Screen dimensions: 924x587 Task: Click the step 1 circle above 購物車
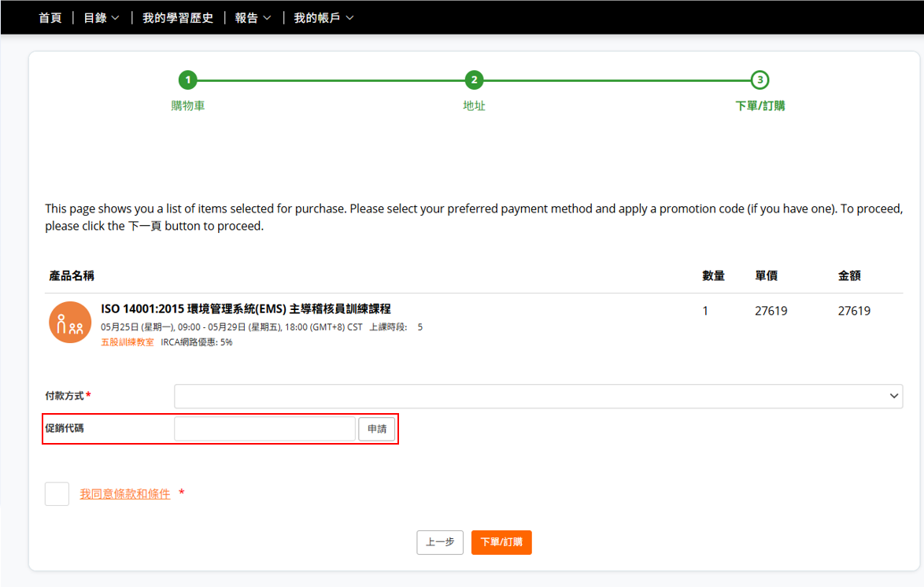pos(187,79)
